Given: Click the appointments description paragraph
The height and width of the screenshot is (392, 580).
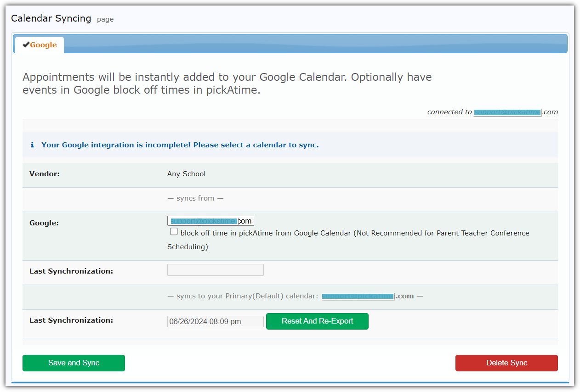Looking at the screenshot, I should (227, 83).
